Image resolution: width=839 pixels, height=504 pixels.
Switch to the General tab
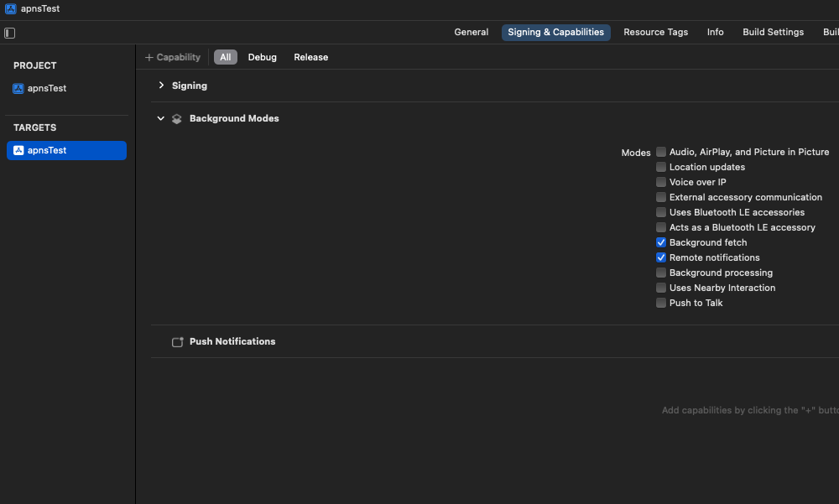pos(471,32)
